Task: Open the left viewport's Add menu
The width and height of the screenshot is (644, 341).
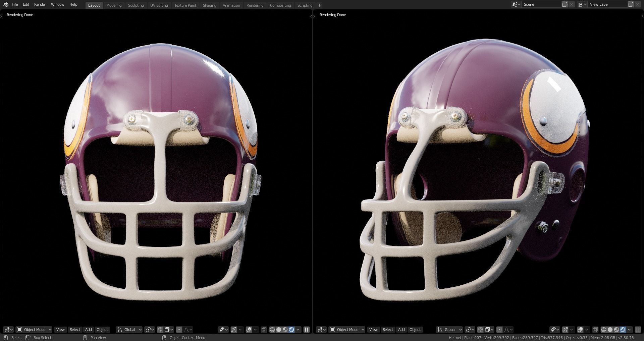Action: 88,330
